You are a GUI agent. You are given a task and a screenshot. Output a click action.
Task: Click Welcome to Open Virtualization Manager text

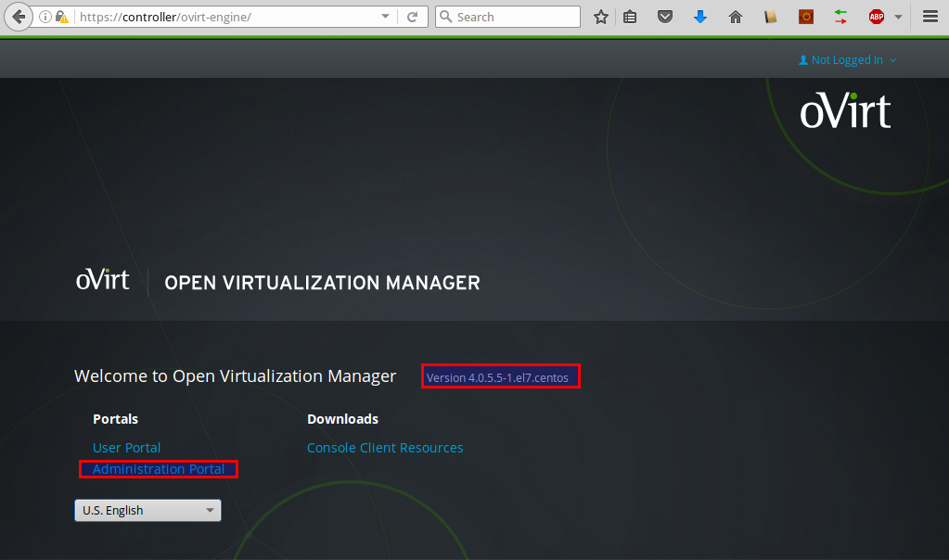(235, 376)
